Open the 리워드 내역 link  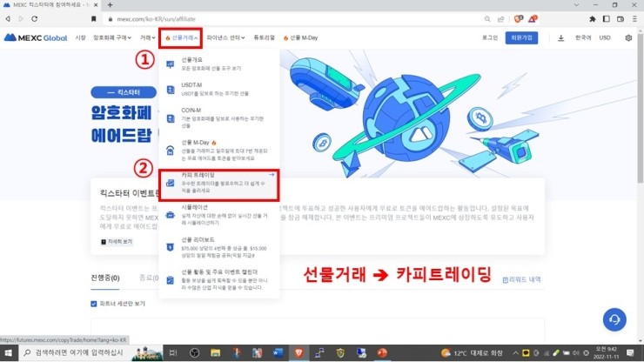tap(521, 279)
